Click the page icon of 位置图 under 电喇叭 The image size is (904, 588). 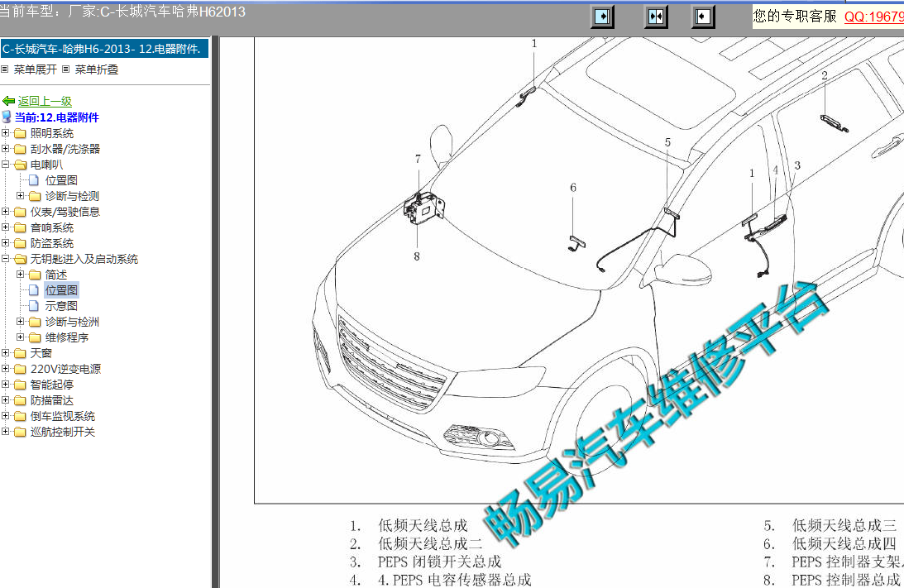click(34, 180)
